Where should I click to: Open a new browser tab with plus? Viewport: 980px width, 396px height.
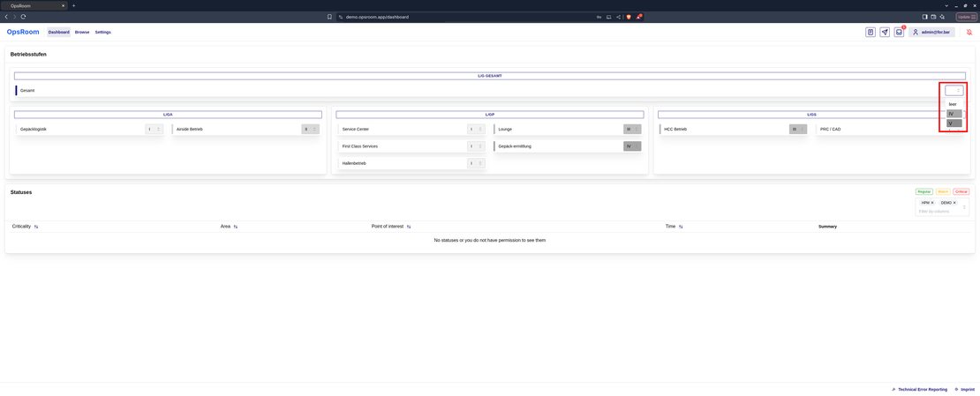pyautogui.click(x=73, y=5)
